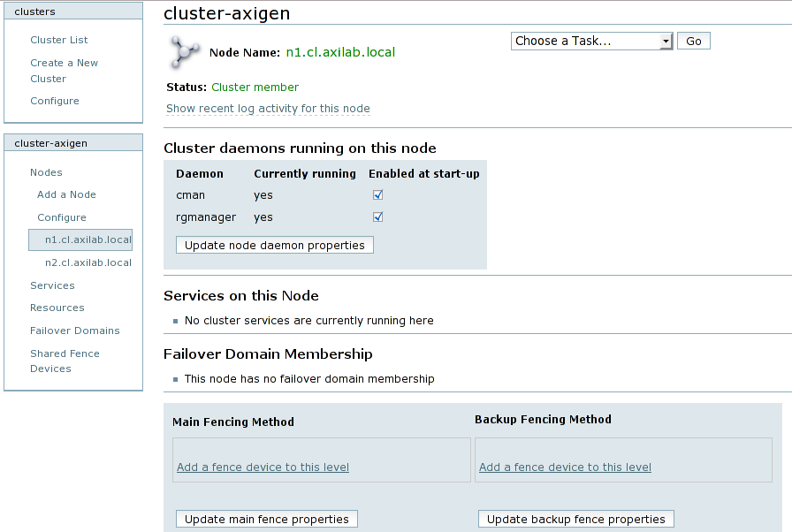Expand Nodes in the cluster-axigen panel

(x=46, y=172)
